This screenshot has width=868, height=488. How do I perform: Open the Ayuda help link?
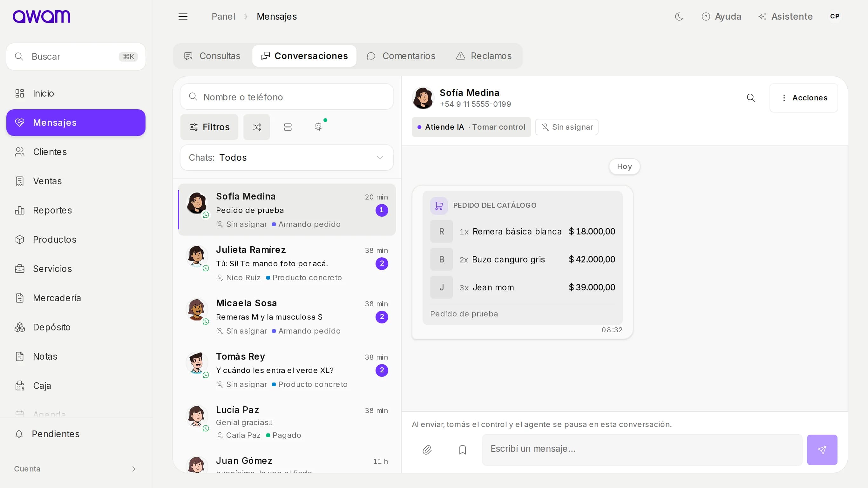click(x=722, y=17)
